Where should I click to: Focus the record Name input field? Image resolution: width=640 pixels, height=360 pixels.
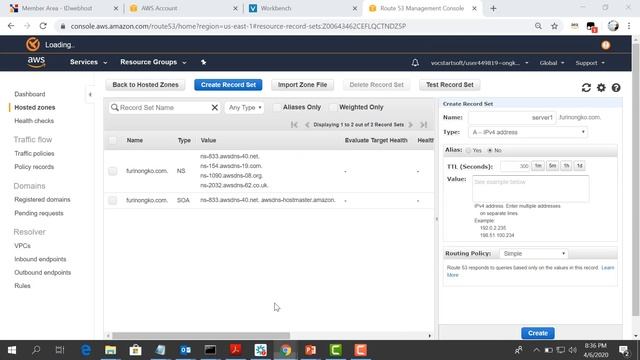coord(512,118)
